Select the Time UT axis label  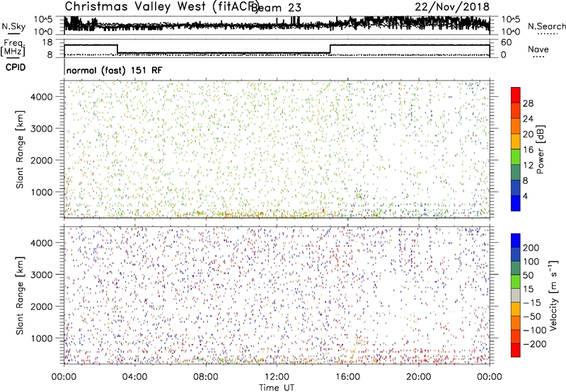pyautogui.click(x=277, y=388)
